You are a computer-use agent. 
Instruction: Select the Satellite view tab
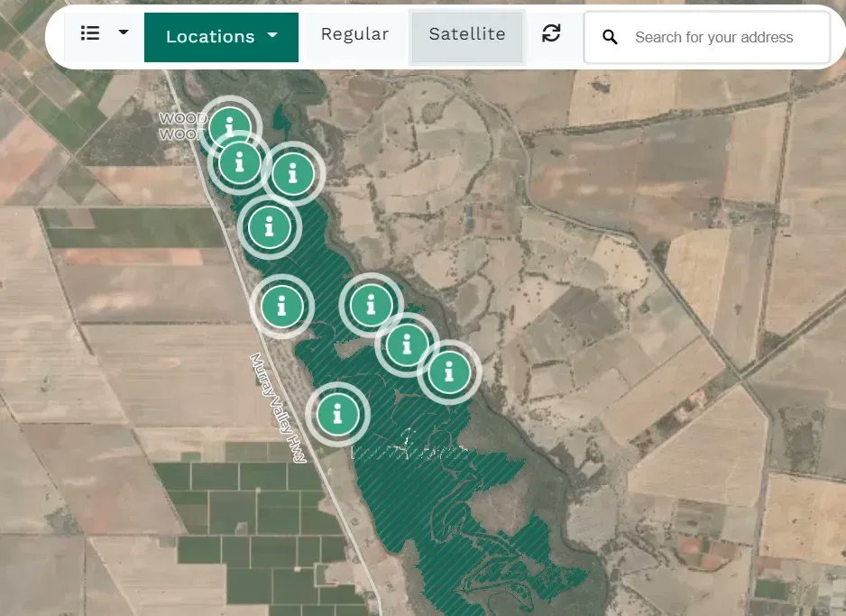coord(466,33)
